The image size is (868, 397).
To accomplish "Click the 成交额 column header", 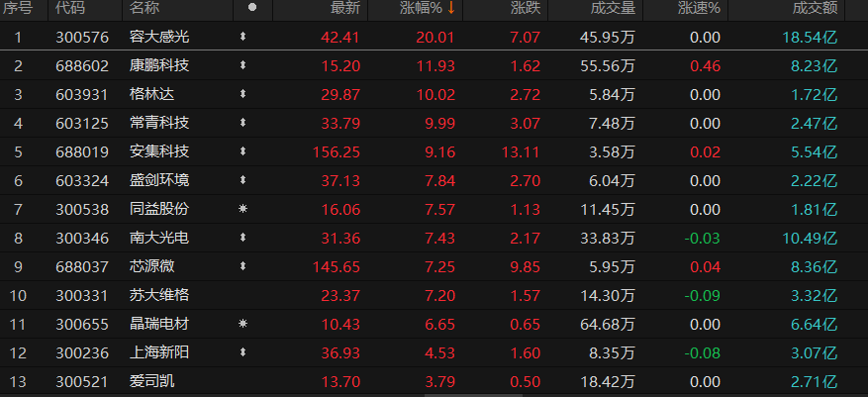I will click(815, 9).
